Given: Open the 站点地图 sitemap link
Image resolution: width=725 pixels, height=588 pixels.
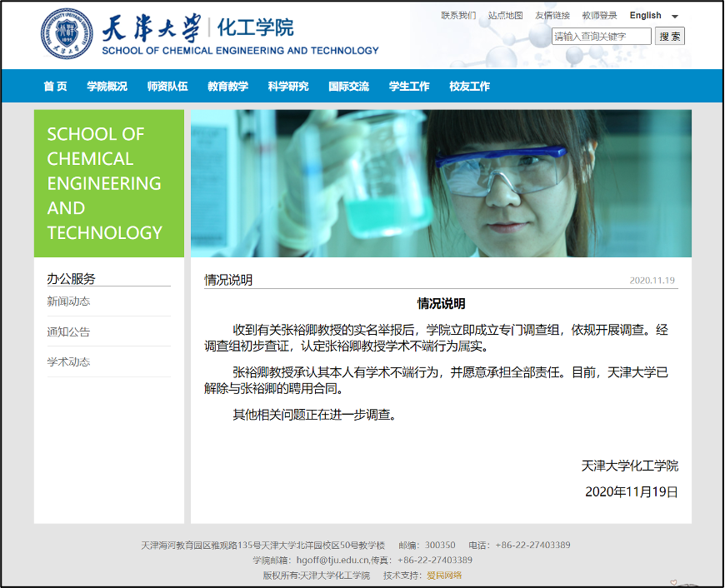Looking at the screenshot, I should tap(505, 16).
